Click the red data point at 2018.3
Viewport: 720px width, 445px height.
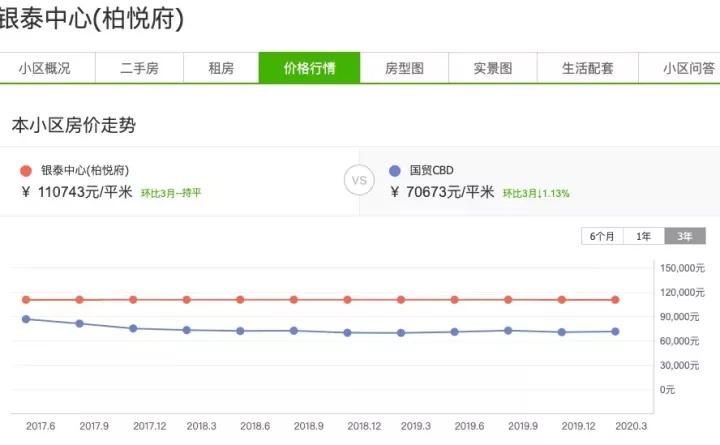pos(186,300)
